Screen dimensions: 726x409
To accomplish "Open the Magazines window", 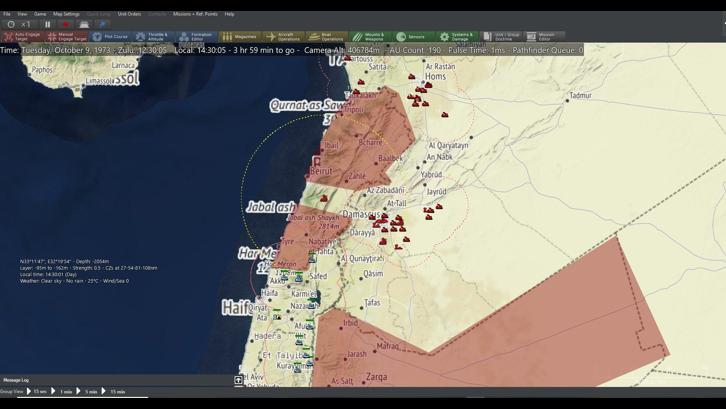I will (x=240, y=37).
